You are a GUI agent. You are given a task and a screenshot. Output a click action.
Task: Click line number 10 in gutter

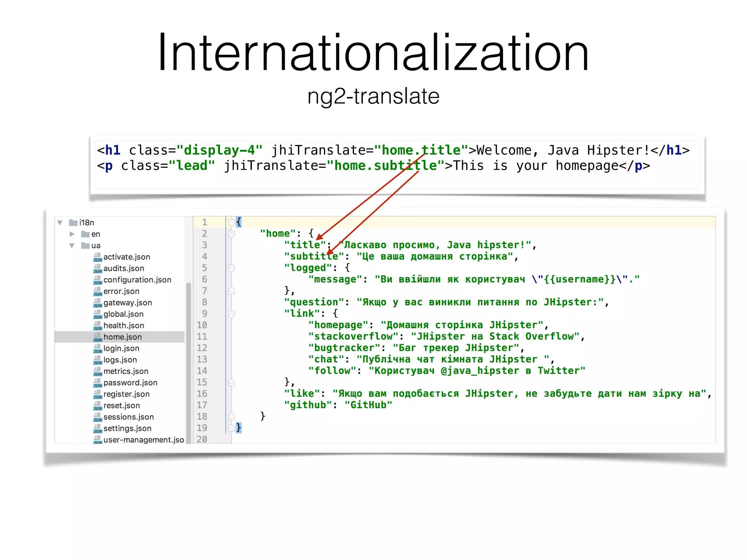[202, 325]
